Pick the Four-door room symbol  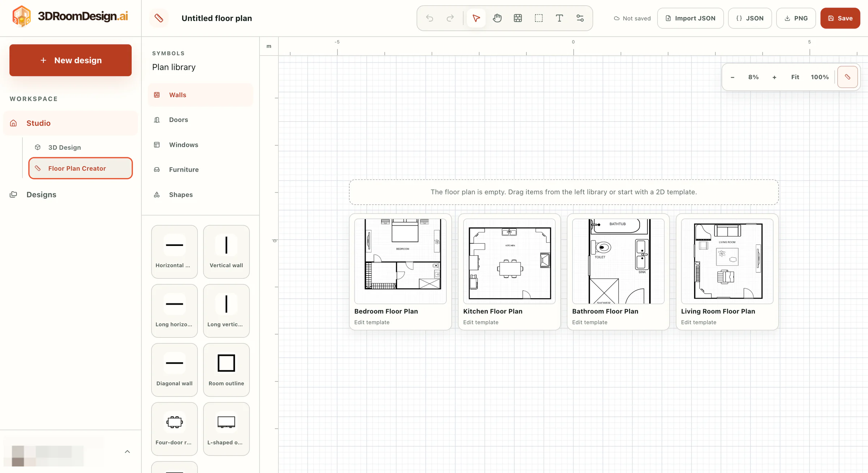pos(174,429)
